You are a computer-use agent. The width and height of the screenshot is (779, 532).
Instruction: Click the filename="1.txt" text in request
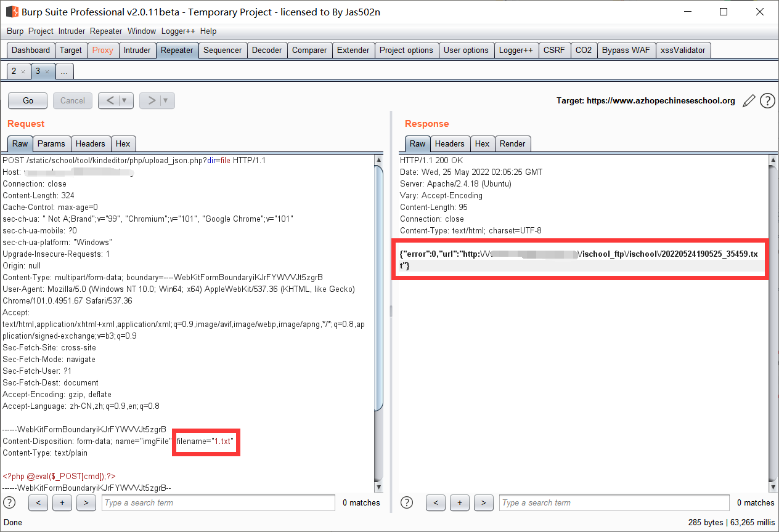(206, 441)
